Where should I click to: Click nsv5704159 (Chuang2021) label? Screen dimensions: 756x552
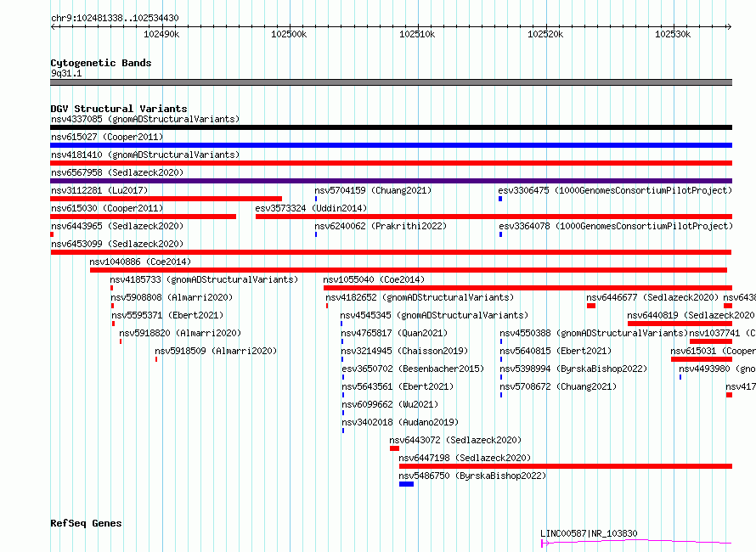click(x=373, y=190)
